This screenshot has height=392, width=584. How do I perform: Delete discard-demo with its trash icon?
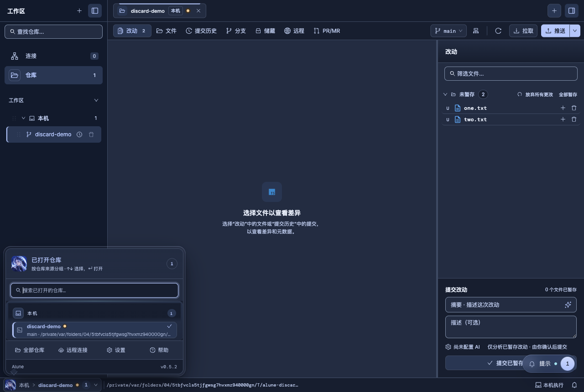(x=91, y=134)
